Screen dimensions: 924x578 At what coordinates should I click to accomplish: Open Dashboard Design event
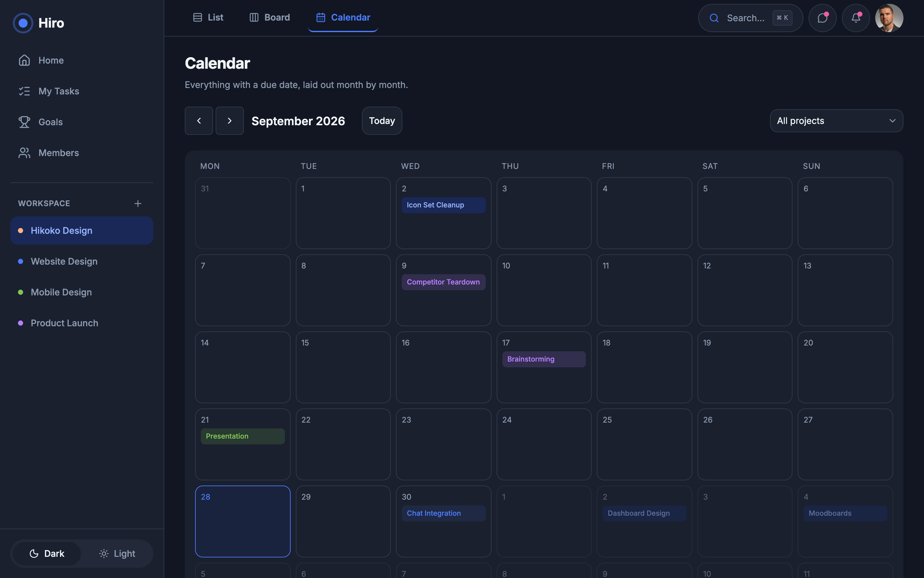click(644, 513)
